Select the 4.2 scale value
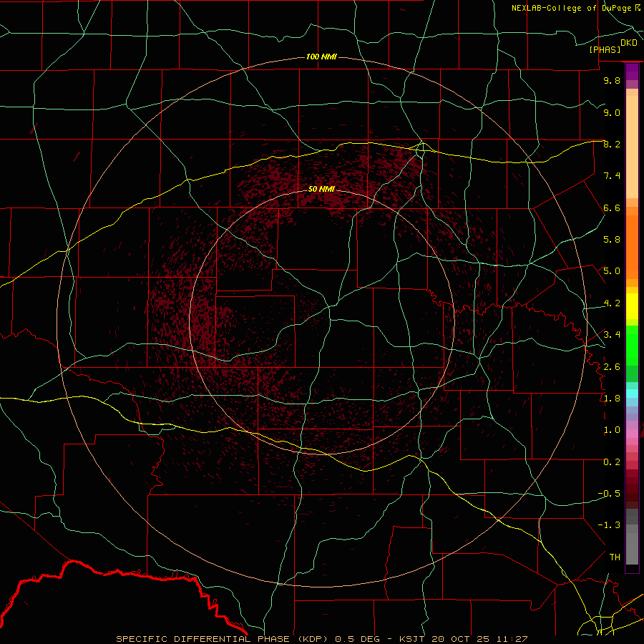Screen dimensions: 644x644 coord(612,303)
